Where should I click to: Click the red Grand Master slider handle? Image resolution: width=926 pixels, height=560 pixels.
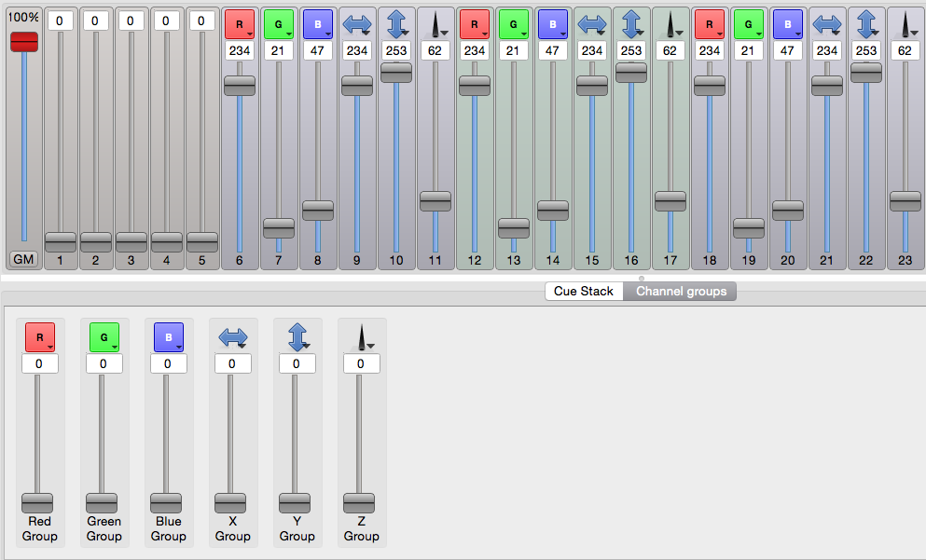pos(24,42)
